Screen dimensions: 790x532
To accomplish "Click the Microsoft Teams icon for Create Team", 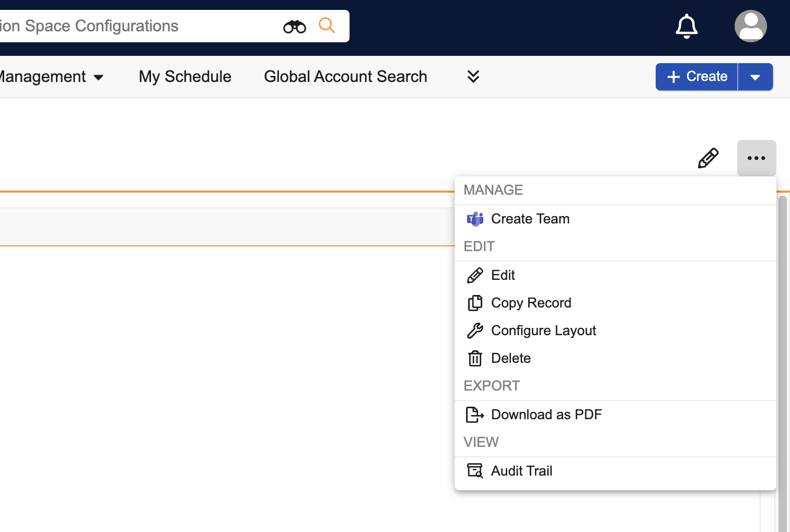I will (x=475, y=219).
